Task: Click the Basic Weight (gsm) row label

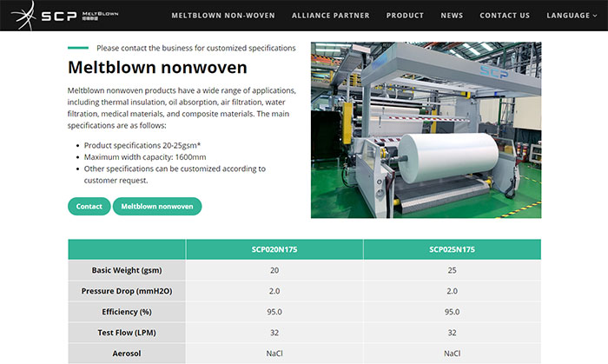Action: coord(127,270)
